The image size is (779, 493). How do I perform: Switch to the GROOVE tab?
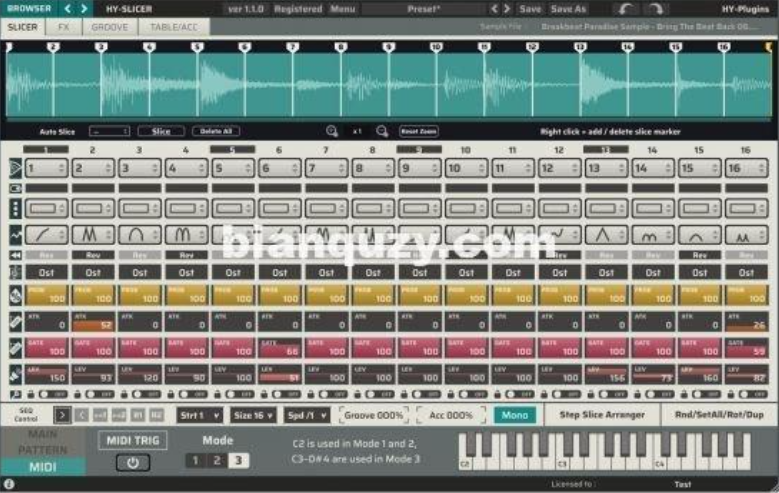tap(109, 27)
